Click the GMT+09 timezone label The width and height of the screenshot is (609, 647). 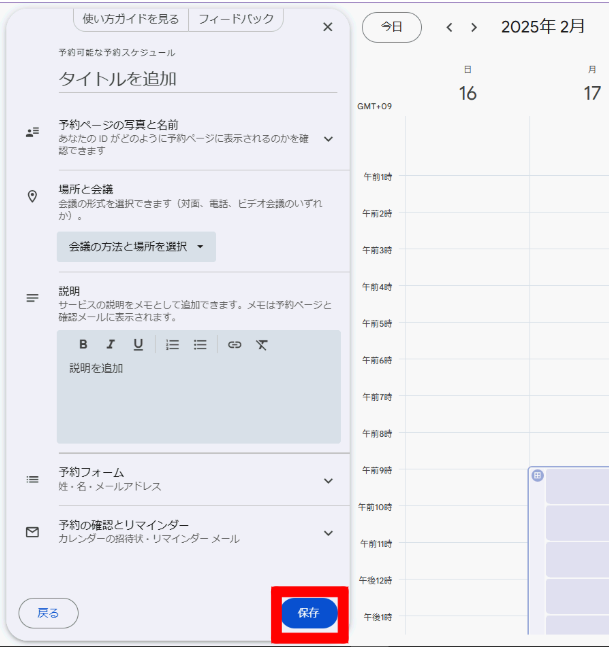tap(374, 106)
